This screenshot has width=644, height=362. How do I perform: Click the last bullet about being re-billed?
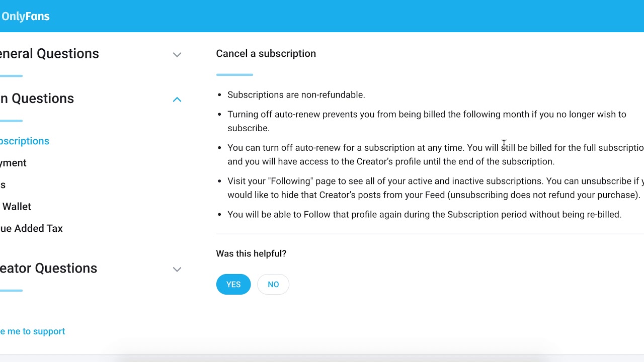tap(424, 214)
